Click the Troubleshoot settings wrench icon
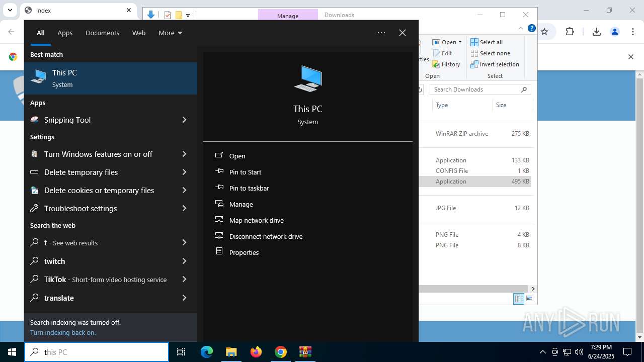Screen dimensions: 644x362 (34, 208)
